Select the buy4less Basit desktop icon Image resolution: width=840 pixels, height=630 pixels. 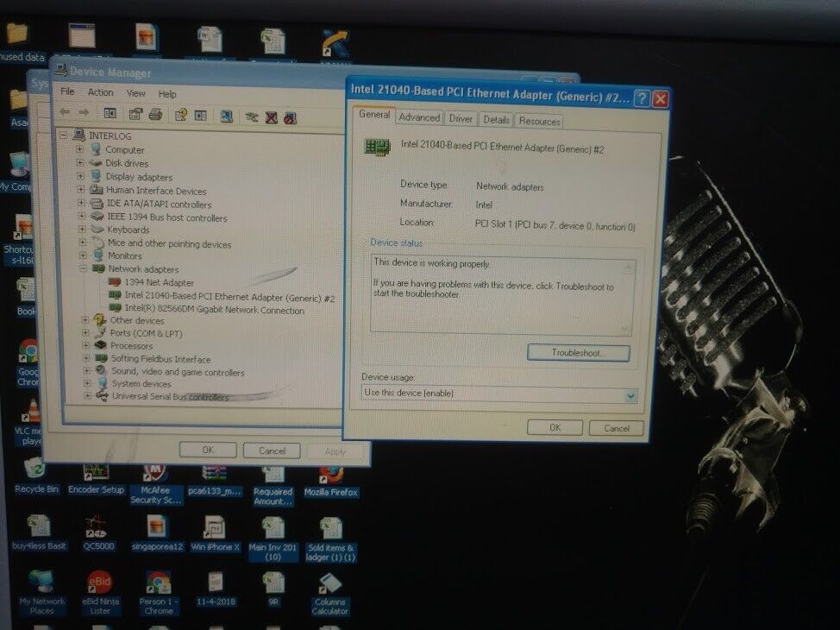pos(39,532)
